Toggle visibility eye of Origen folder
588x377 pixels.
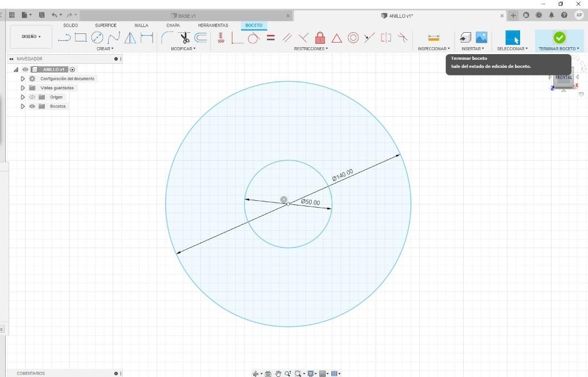32,97
